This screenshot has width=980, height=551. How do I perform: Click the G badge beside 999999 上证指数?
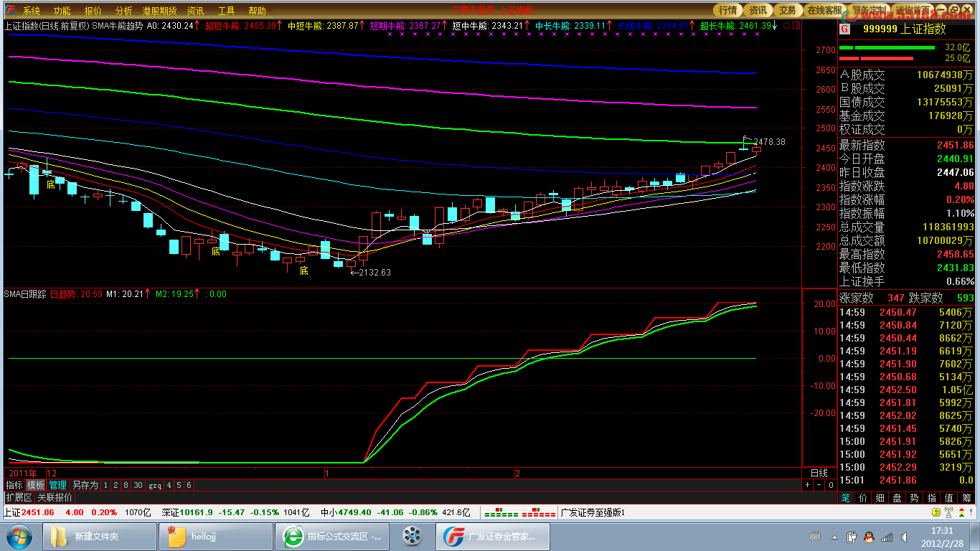click(x=844, y=29)
